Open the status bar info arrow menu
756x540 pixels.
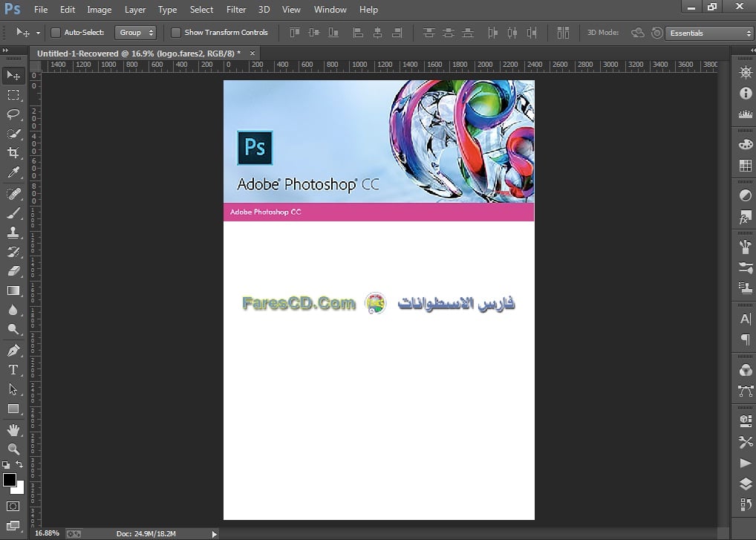(x=215, y=534)
